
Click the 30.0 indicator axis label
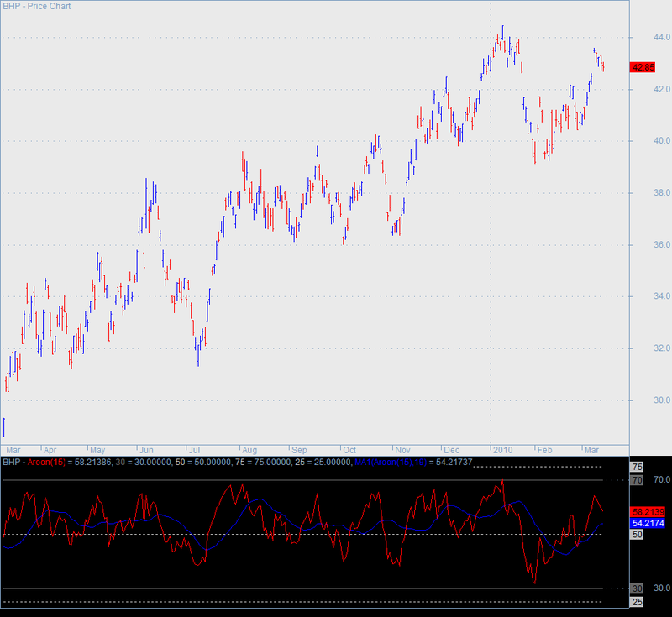click(x=662, y=588)
